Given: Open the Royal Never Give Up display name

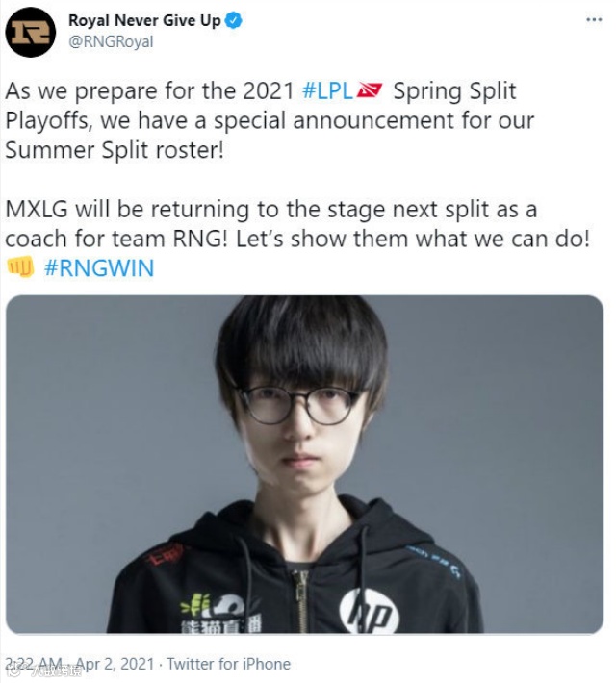Looking at the screenshot, I should [x=144, y=20].
